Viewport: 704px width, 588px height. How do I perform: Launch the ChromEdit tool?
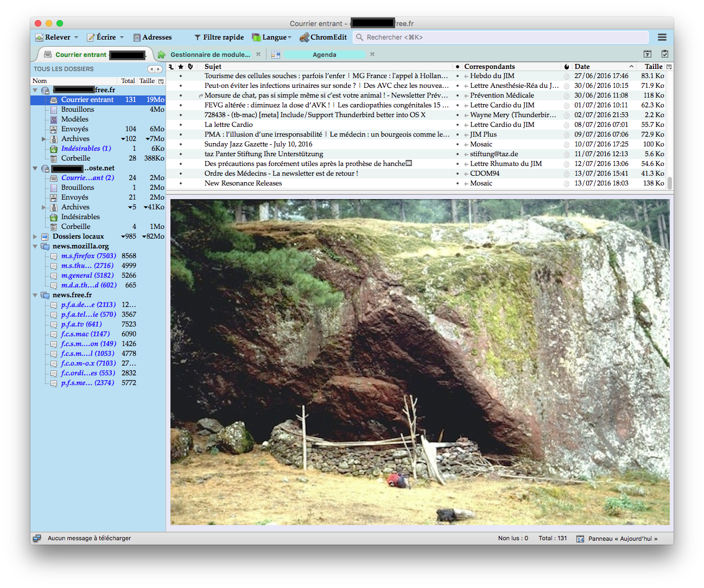[324, 37]
